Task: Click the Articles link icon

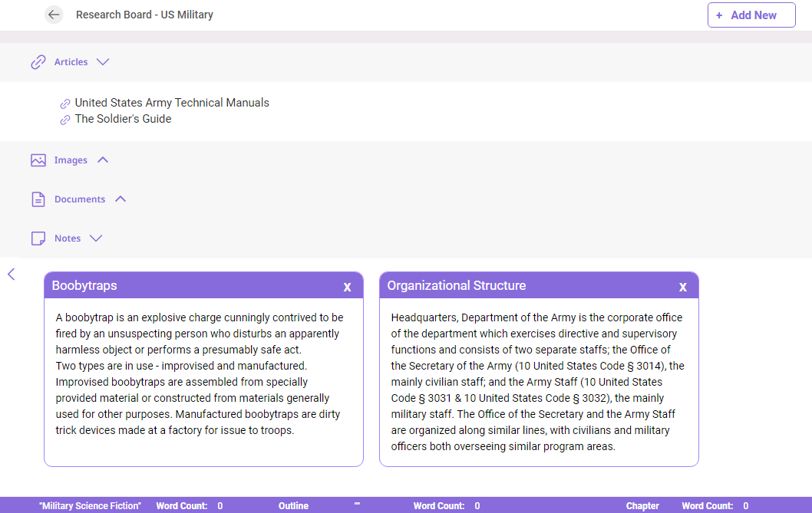Action: [x=38, y=62]
